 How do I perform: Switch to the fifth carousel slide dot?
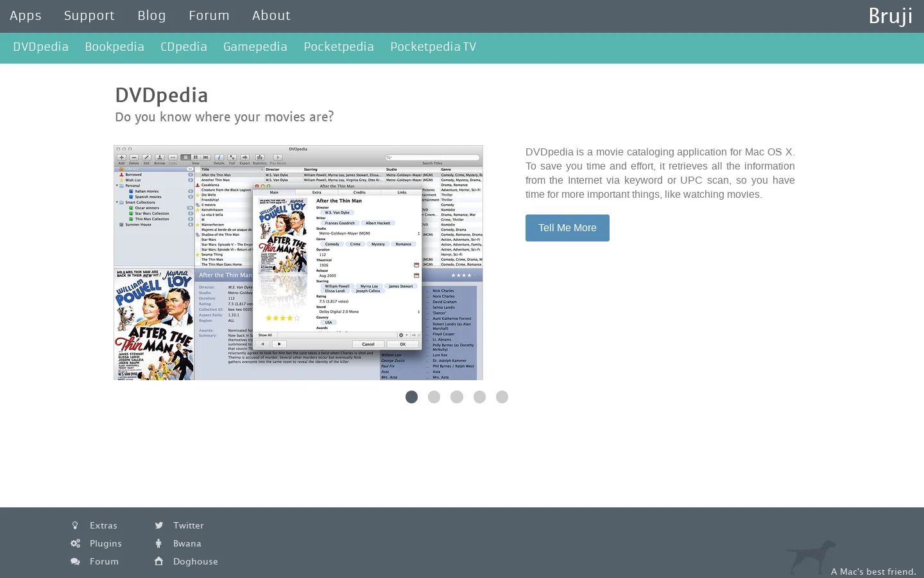(x=502, y=397)
